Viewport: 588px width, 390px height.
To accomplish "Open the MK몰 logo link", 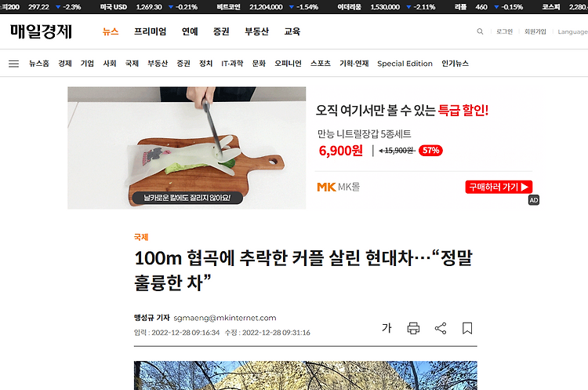I will click(x=338, y=187).
